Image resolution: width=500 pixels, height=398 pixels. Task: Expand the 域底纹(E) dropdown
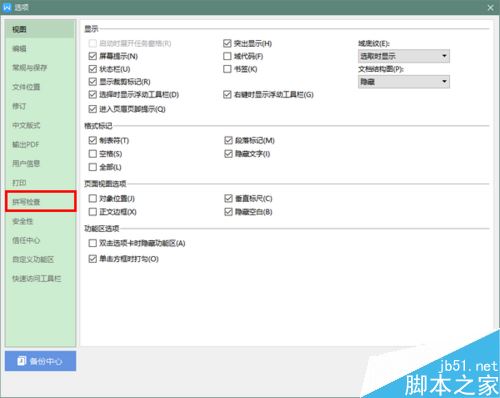click(404, 56)
